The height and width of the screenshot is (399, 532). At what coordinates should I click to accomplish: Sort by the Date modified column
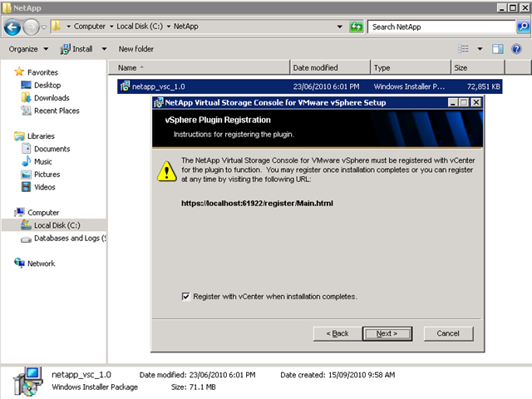[330, 67]
